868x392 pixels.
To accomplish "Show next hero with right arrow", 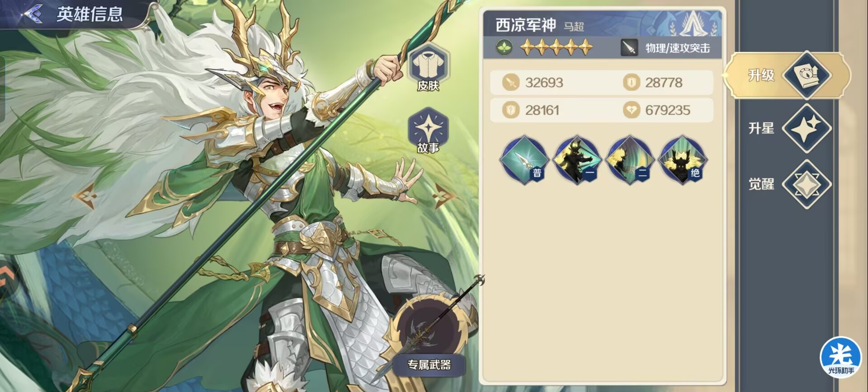I will tap(443, 196).
